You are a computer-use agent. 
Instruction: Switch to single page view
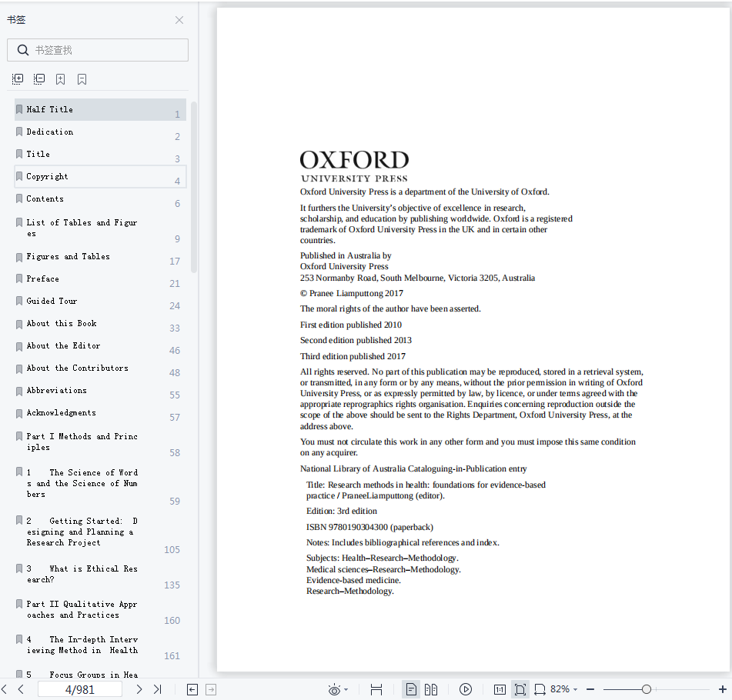click(411, 689)
